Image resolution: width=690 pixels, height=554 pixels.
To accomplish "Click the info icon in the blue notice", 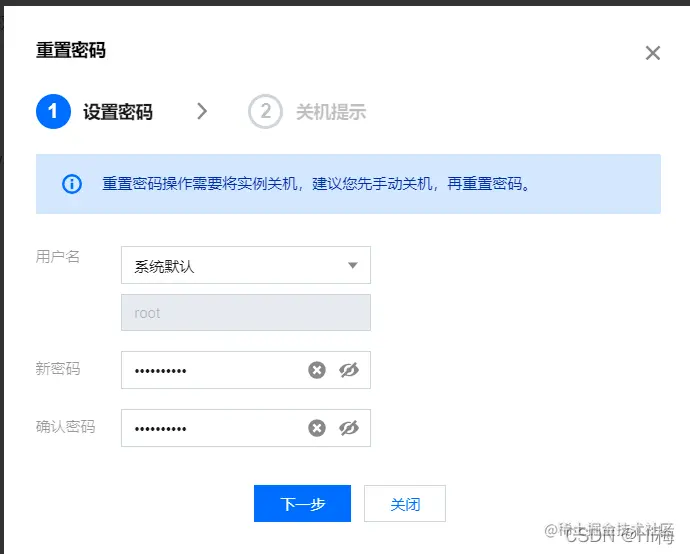I will (72, 183).
